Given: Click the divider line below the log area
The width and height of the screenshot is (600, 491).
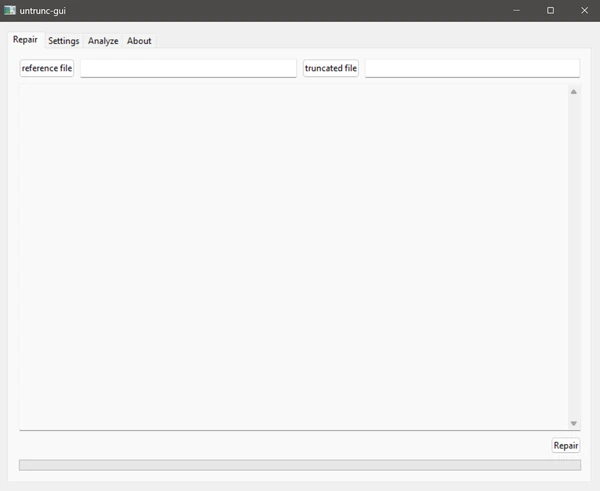Looking at the screenshot, I should [300, 431].
